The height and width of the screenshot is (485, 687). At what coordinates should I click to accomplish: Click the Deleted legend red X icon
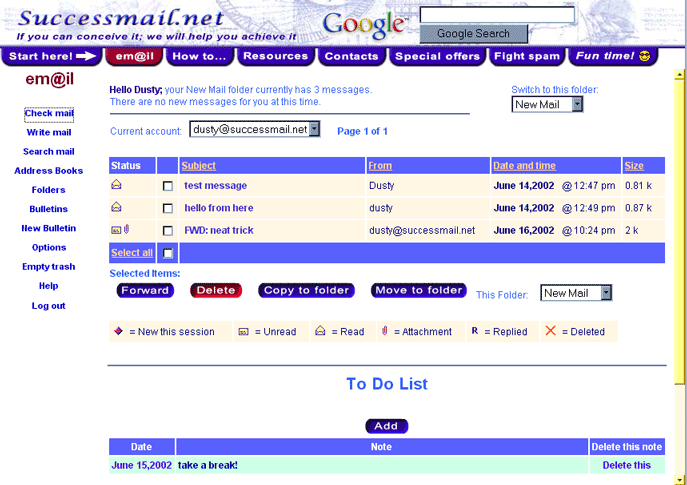pyautogui.click(x=551, y=330)
